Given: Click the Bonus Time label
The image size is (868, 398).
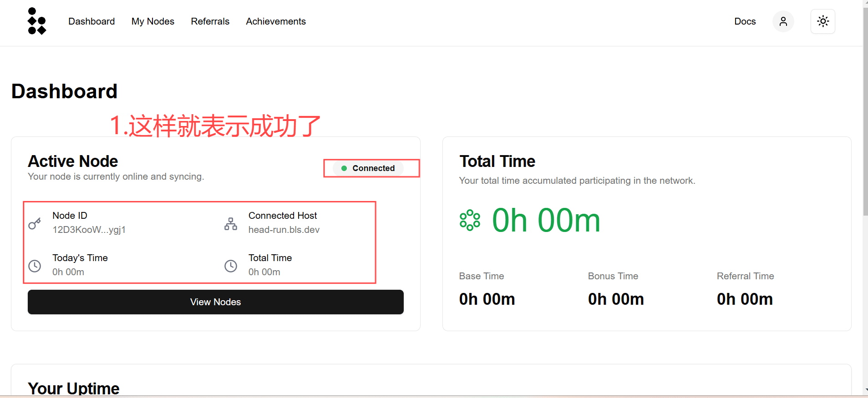Looking at the screenshot, I should [613, 276].
